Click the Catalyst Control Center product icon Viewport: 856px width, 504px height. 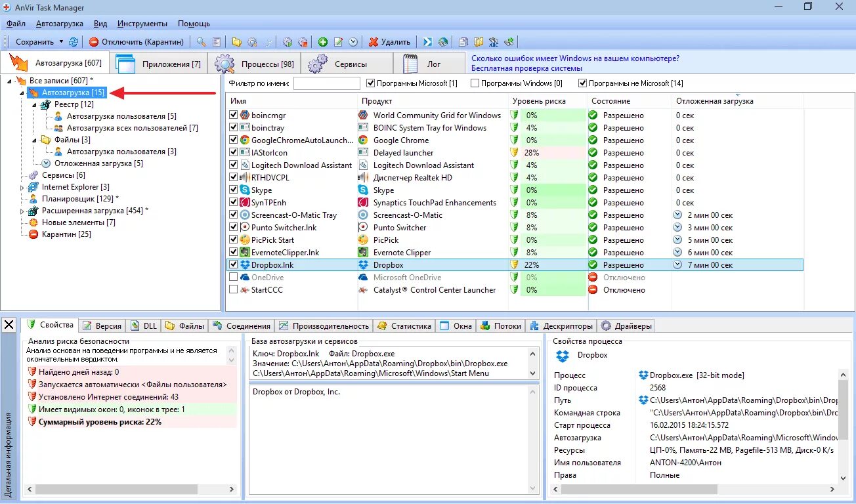pos(363,290)
